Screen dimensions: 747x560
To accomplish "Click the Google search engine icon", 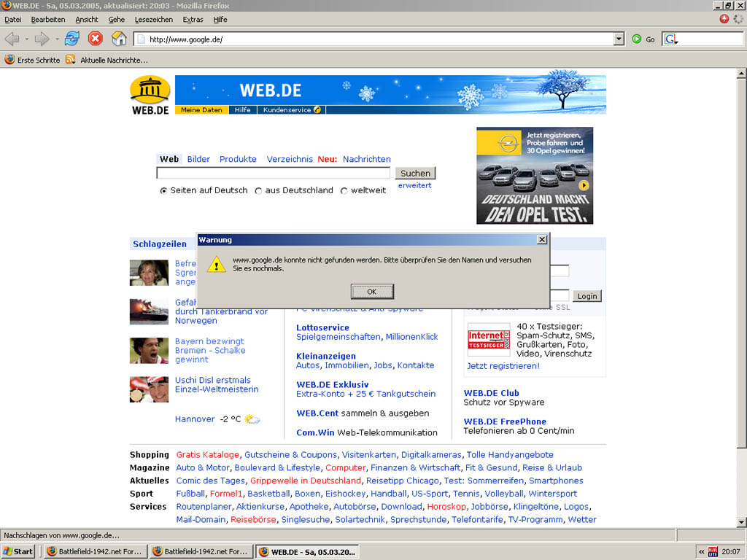I will (x=671, y=39).
